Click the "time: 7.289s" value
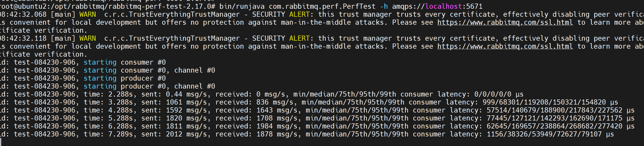This screenshot has height=146, width=644. (108, 134)
